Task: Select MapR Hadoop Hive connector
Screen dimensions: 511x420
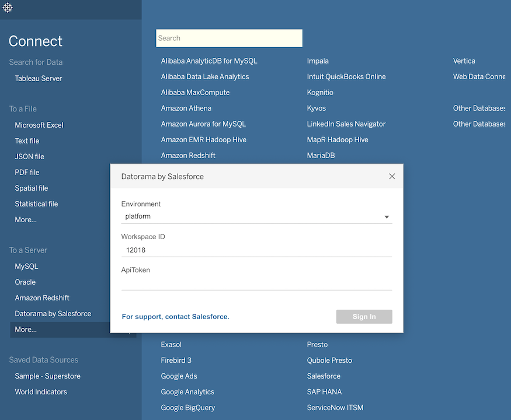Action: tap(338, 139)
